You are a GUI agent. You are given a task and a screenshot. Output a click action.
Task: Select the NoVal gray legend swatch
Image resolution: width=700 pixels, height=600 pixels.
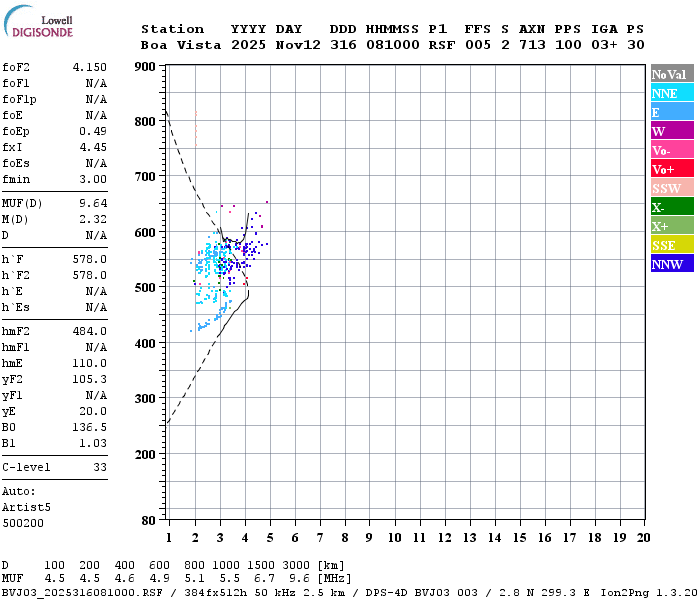(672, 74)
